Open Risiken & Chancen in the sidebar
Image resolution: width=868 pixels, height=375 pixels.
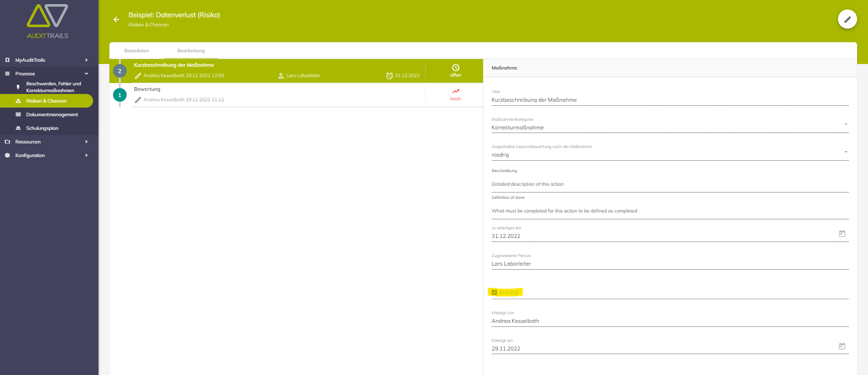pos(46,101)
